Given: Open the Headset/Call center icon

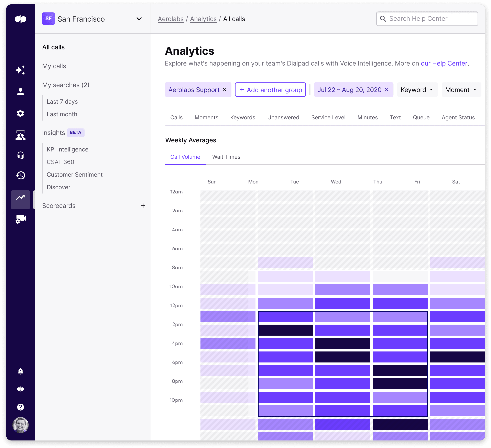Looking at the screenshot, I should [x=21, y=155].
